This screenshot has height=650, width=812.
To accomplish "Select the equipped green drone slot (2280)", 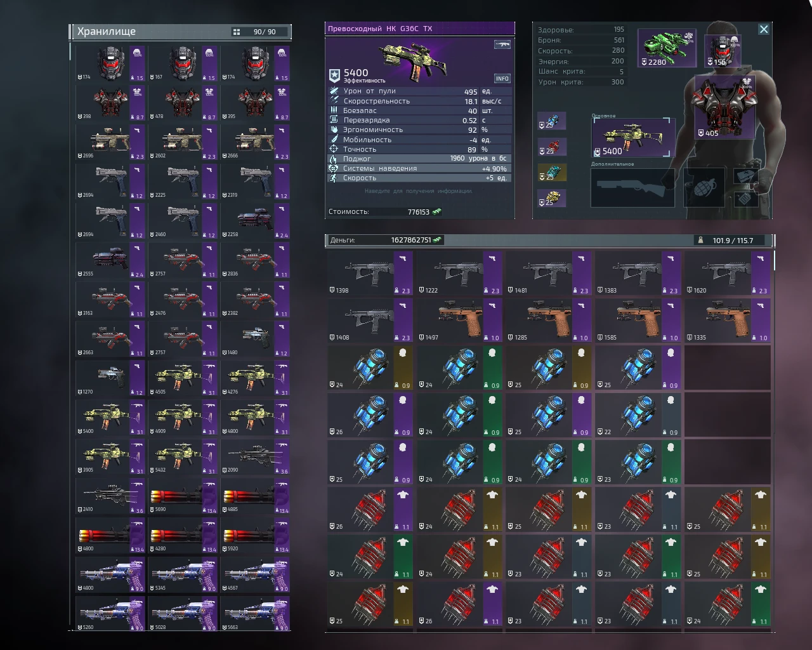I will [x=666, y=48].
